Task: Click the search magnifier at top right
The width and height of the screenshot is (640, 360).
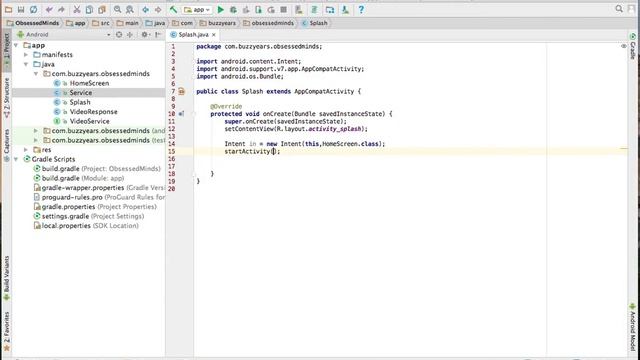Action: [619, 9]
